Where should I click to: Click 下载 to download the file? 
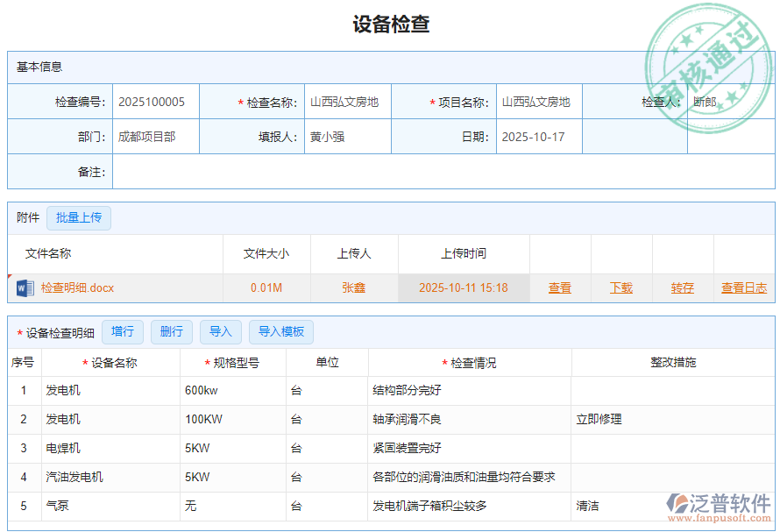(x=621, y=288)
